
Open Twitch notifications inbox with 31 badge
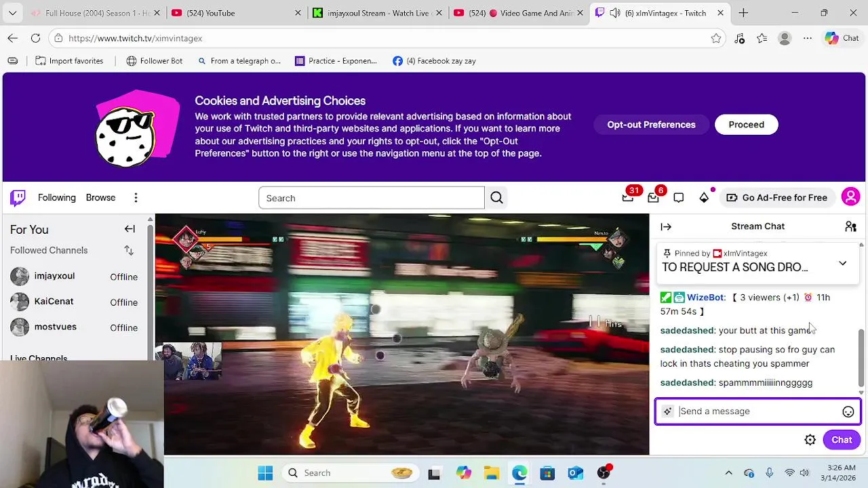pyautogui.click(x=628, y=198)
